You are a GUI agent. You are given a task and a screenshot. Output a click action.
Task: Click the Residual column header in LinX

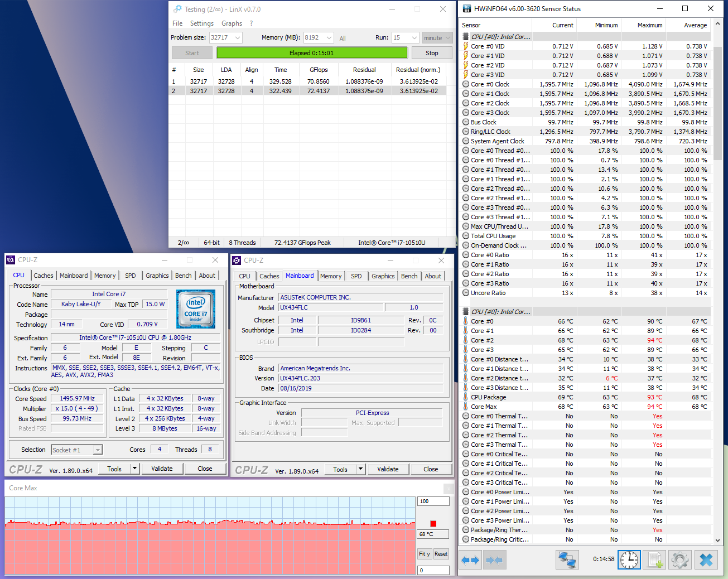(364, 70)
